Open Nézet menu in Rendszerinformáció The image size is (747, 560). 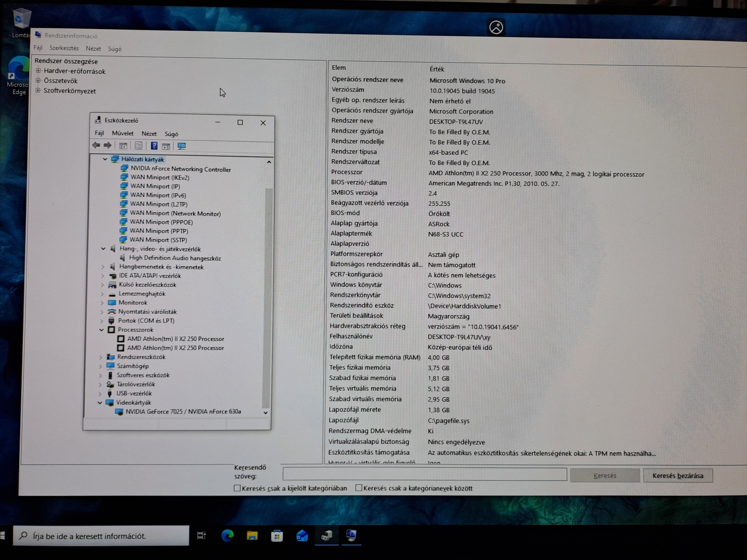[93, 48]
